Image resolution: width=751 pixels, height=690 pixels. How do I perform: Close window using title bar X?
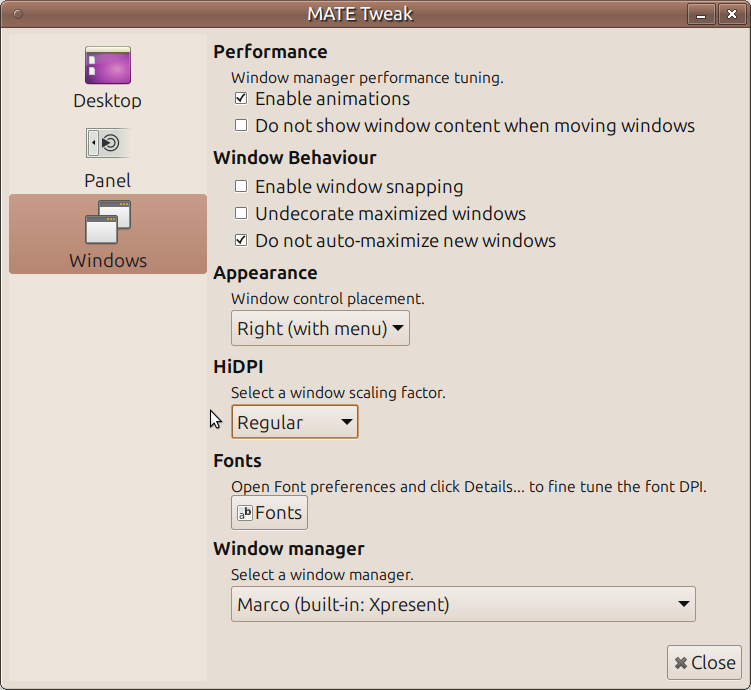pyautogui.click(x=735, y=14)
